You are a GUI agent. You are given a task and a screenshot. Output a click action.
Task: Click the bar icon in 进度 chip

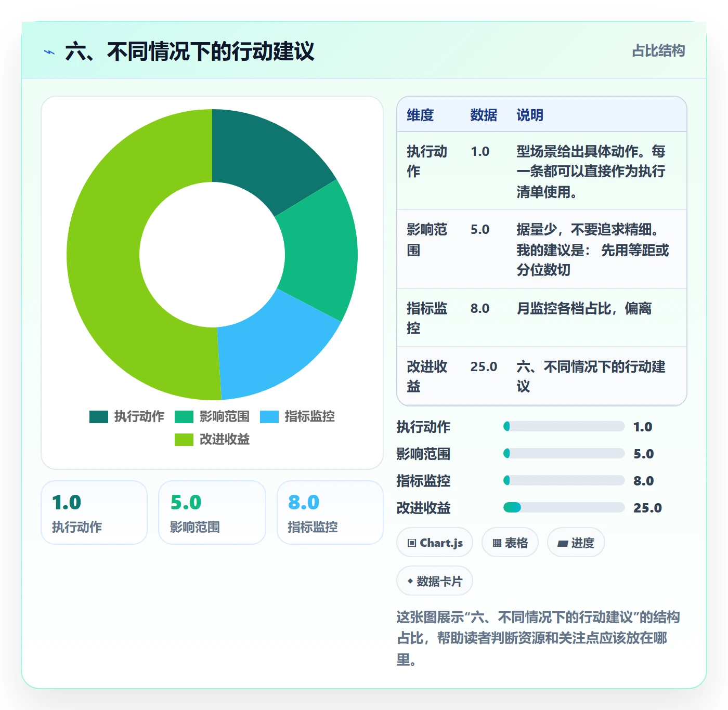(563, 544)
